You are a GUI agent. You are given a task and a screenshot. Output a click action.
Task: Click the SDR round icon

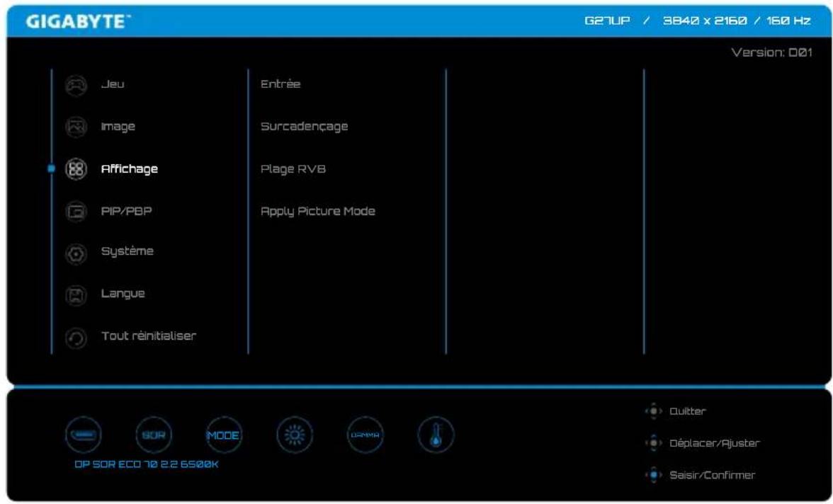(x=154, y=435)
